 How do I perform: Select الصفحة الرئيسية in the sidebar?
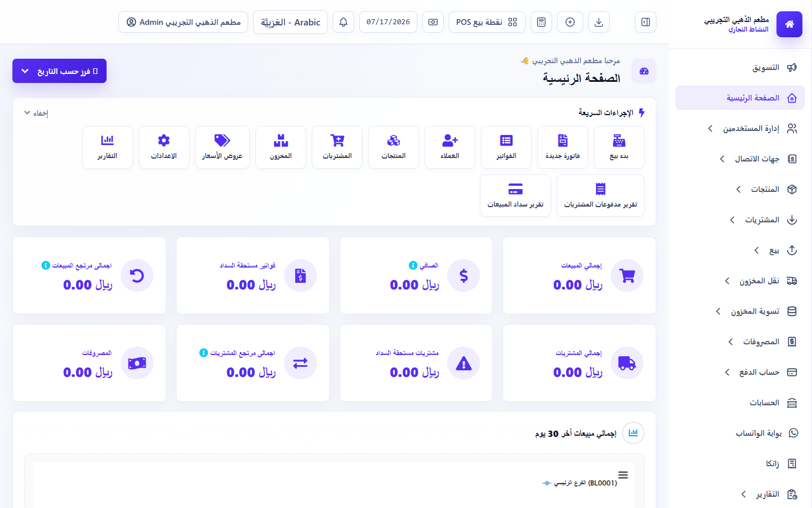(x=740, y=98)
